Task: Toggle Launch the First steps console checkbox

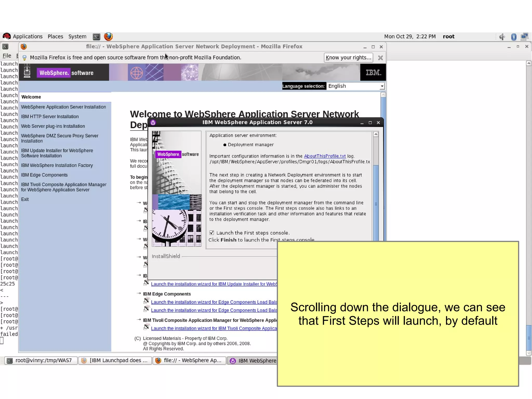Action: pos(212,233)
